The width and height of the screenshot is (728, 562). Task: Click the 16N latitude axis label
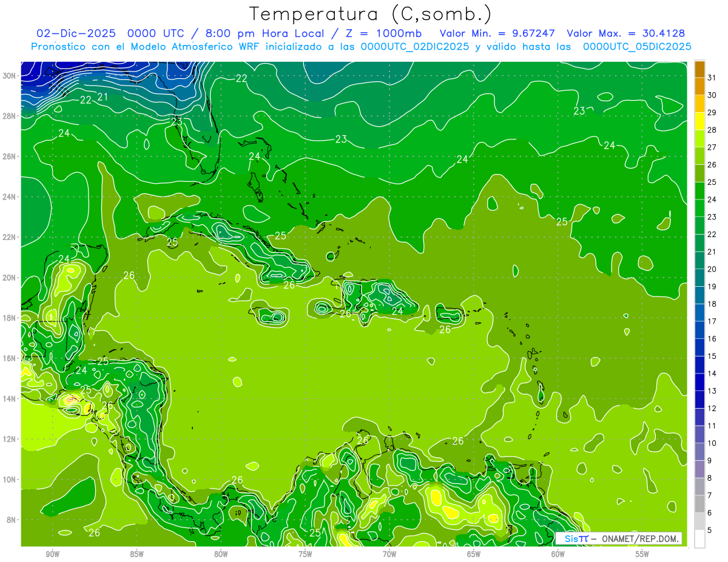tap(9, 358)
